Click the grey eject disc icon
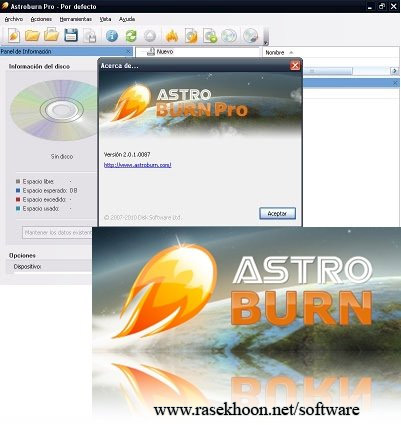401x425 pixels. [150, 36]
